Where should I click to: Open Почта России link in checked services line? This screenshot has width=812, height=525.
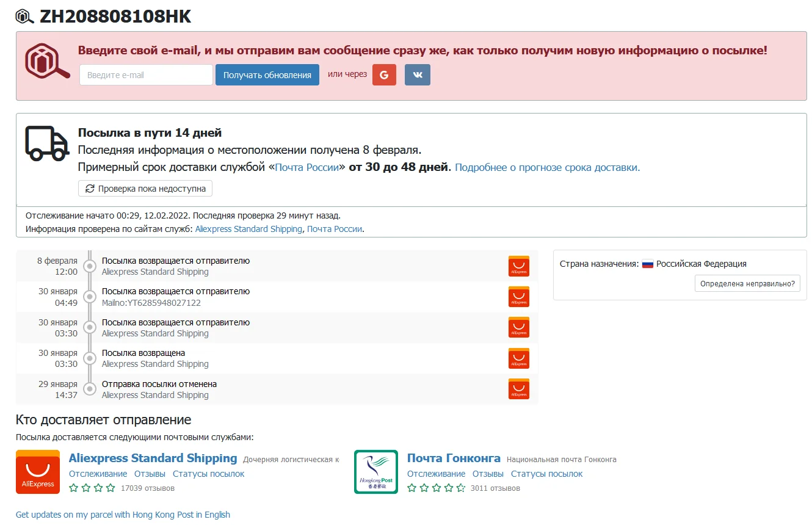(335, 229)
